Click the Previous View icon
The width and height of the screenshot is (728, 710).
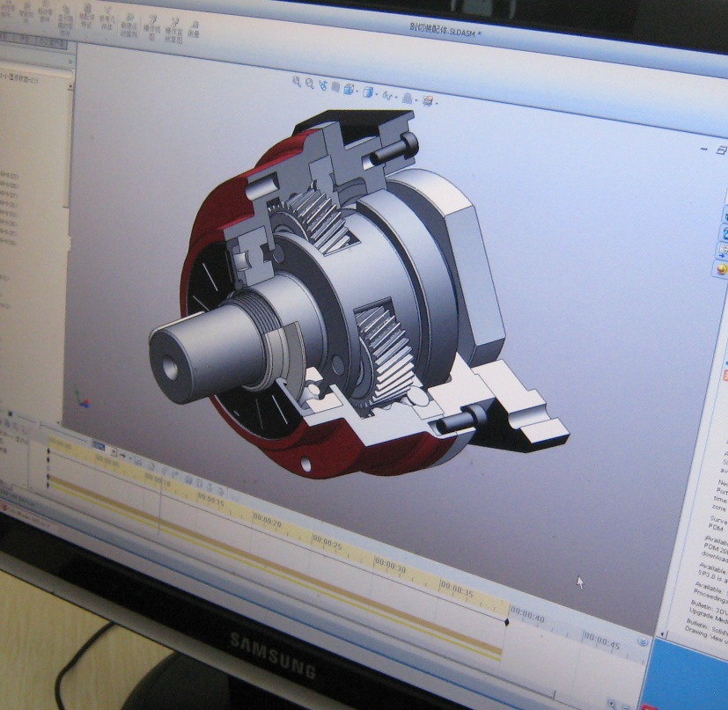323,85
